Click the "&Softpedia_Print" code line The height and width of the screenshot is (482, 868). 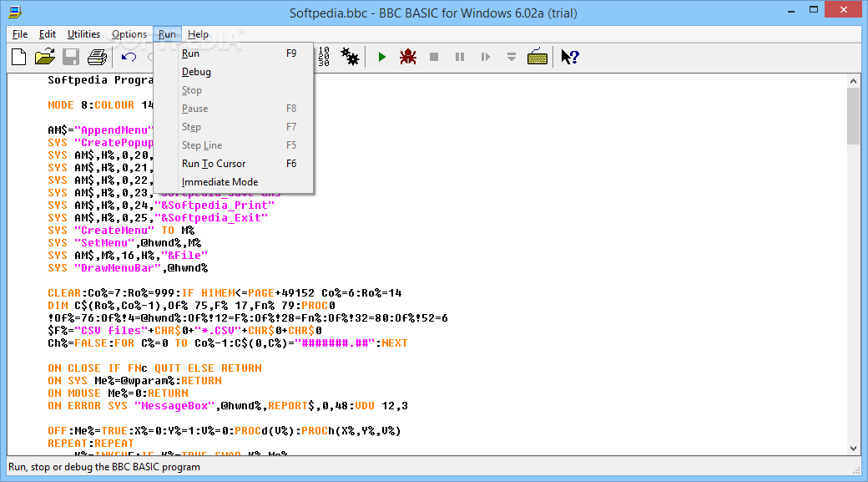[161, 205]
